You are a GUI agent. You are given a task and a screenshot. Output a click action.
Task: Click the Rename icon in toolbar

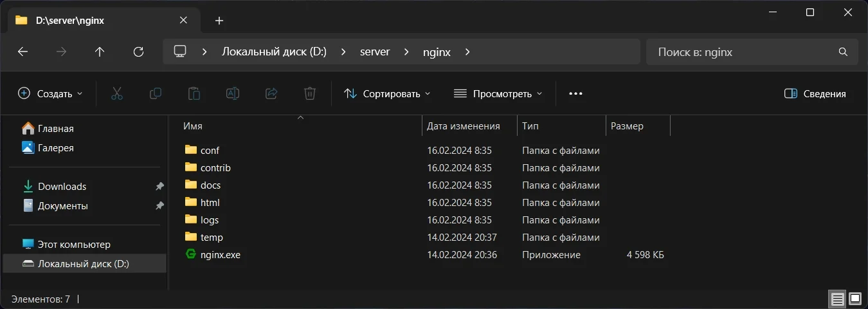click(x=232, y=93)
